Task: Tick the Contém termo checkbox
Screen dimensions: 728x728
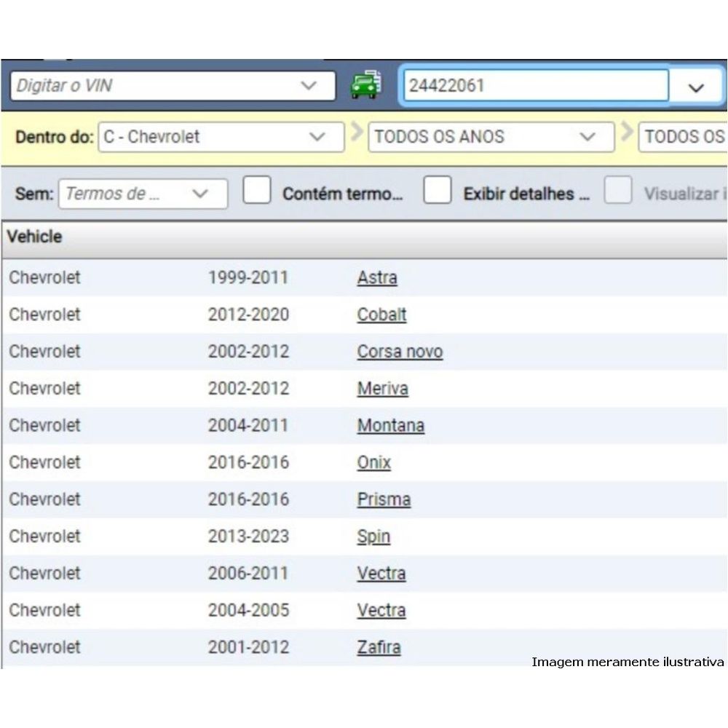Action: [257, 190]
